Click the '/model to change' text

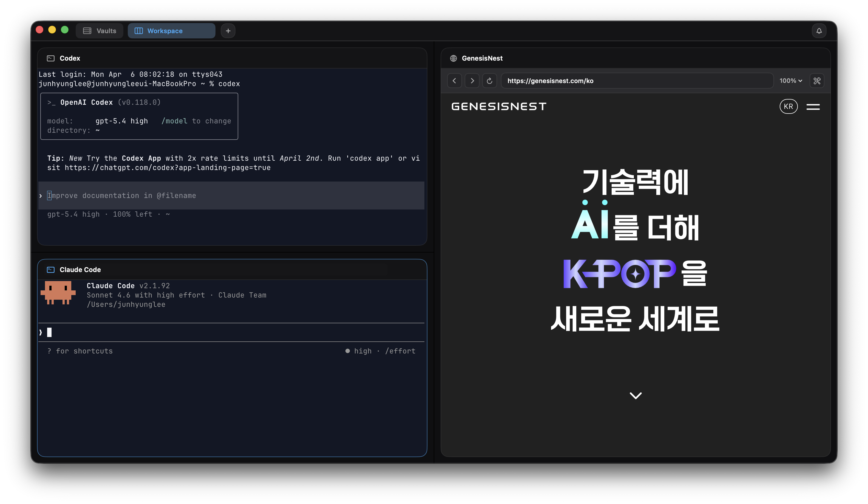pos(196,121)
